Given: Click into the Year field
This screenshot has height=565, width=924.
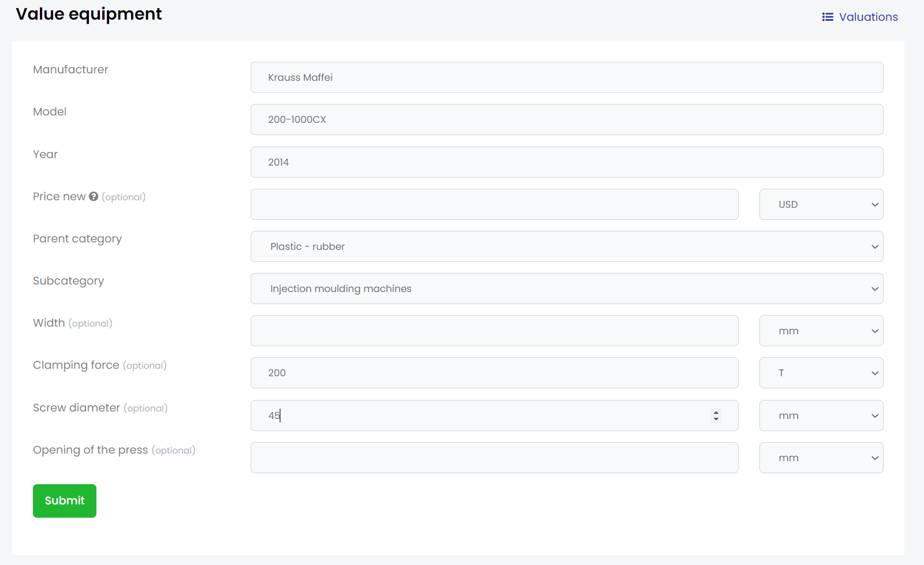Looking at the screenshot, I should click(567, 162).
